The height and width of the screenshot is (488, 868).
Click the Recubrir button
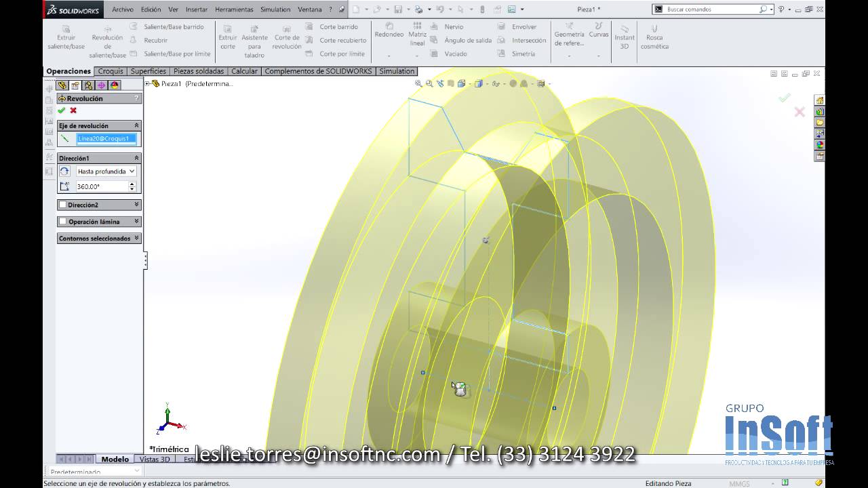click(149, 41)
